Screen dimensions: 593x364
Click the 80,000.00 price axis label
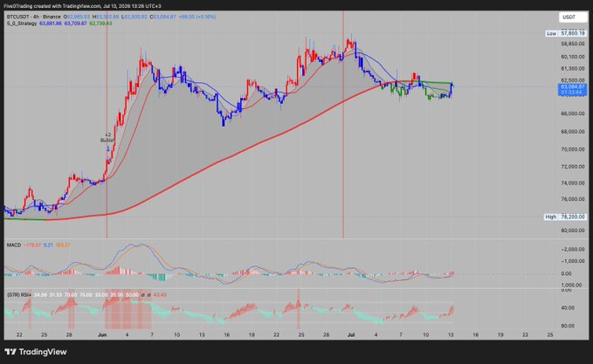click(573, 230)
